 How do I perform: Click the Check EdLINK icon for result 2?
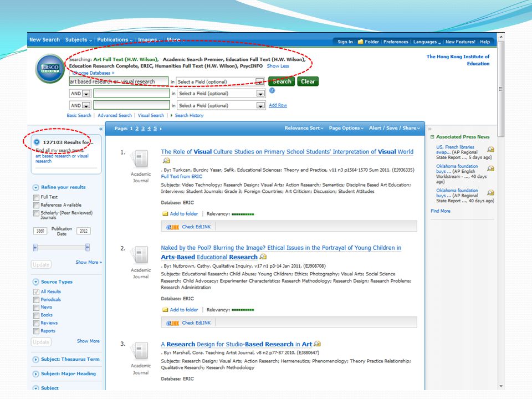pyautogui.click(x=172, y=323)
